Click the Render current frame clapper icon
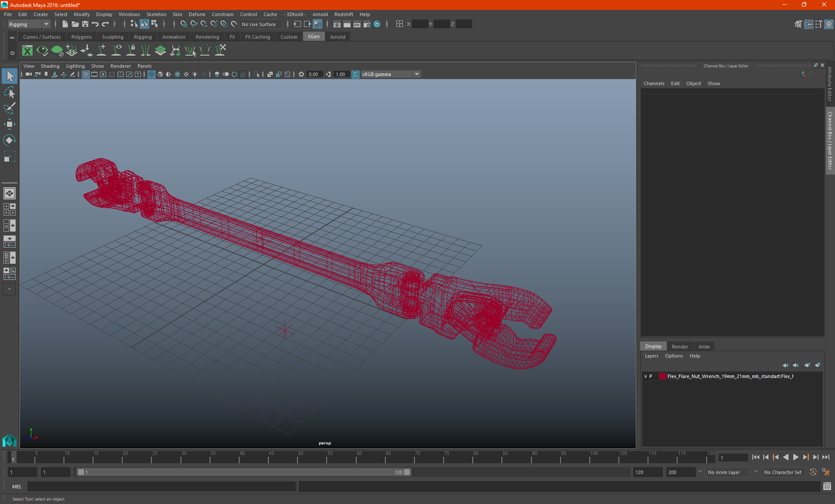 tap(347, 24)
